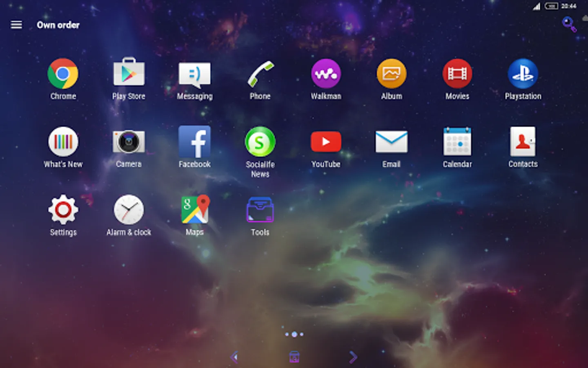
Task: Tap the first page indicator dot
Action: [287, 334]
